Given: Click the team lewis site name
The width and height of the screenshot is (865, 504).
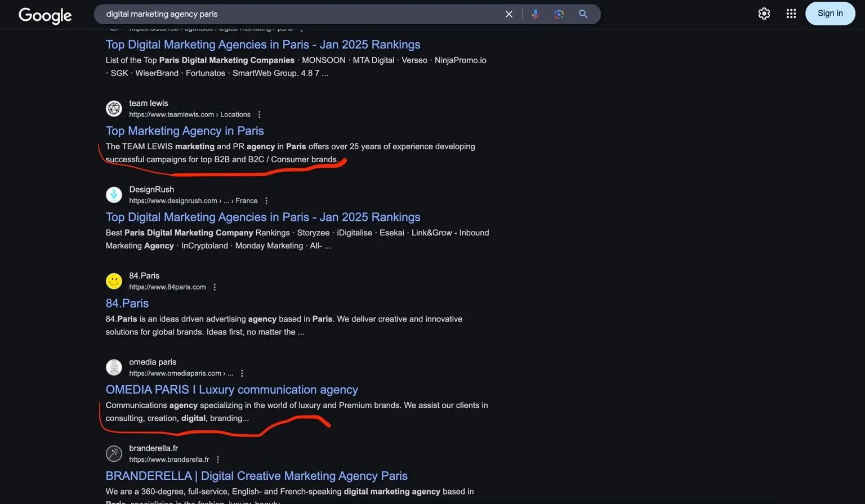Looking at the screenshot, I should click(149, 103).
